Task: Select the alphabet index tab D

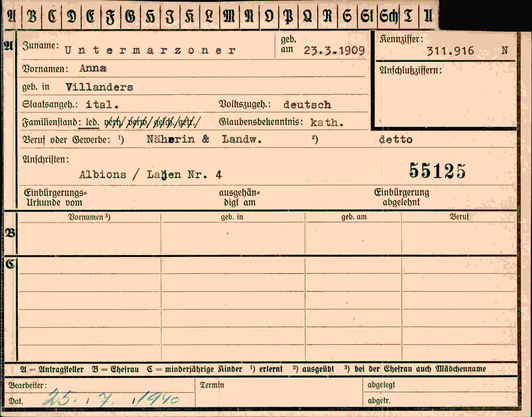Action: tap(71, 16)
